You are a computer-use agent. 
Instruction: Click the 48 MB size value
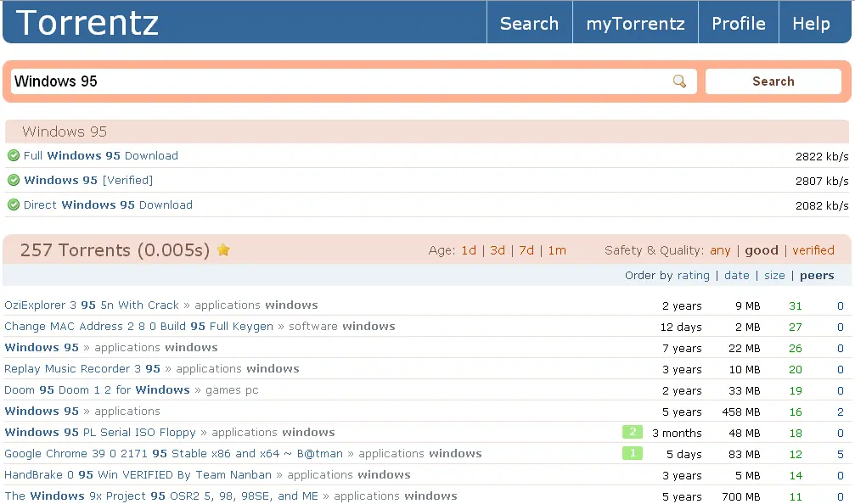click(x=745, y=434)
